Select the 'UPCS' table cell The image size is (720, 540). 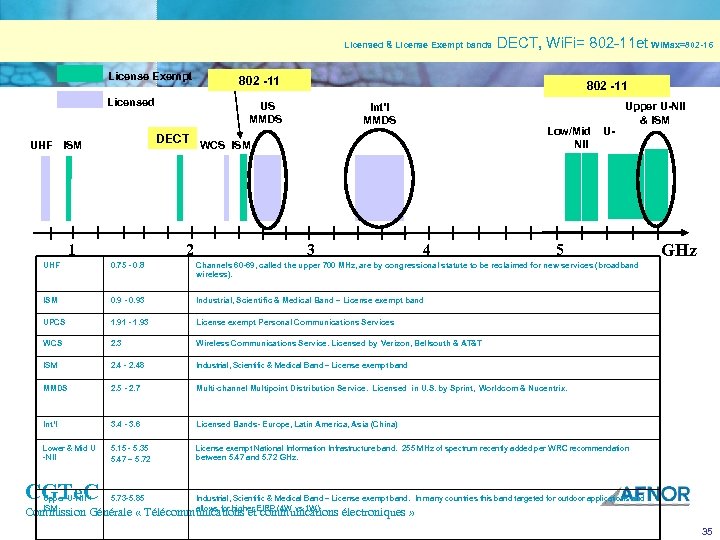point(54,322)
